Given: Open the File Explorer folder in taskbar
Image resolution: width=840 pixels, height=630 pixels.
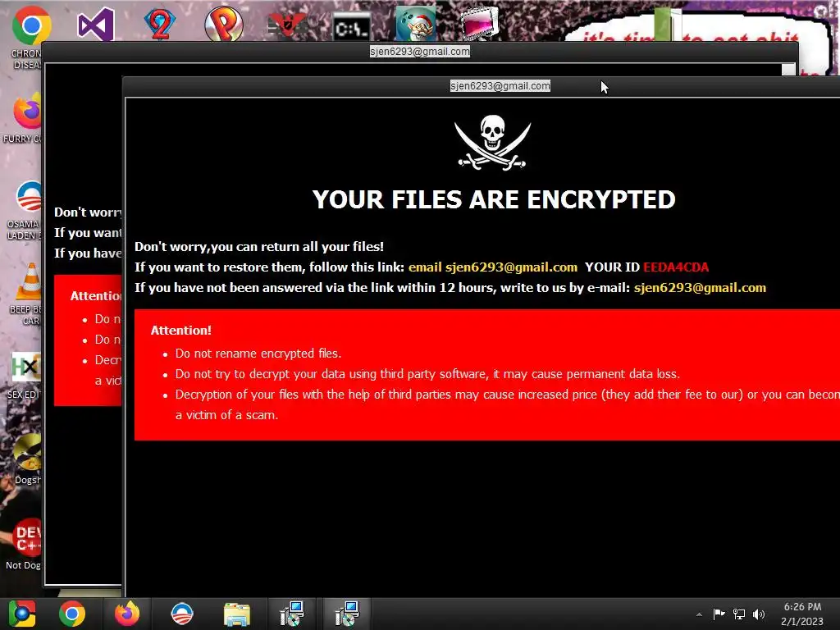Looking at the screenshot, I should (x=237, y=614).
